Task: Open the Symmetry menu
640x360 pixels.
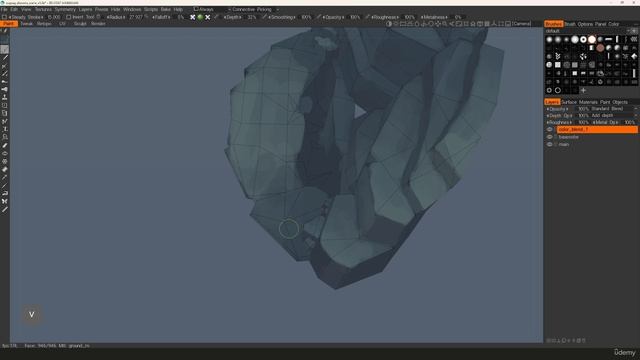Action: (65, 9)
